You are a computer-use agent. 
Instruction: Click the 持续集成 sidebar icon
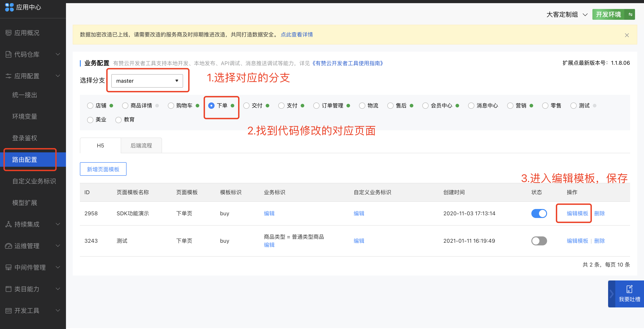9,224
